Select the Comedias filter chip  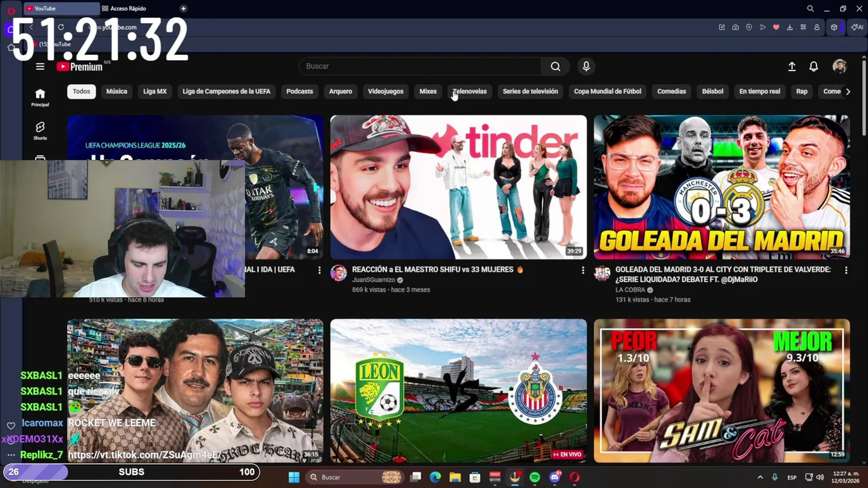(x=671, y=91)
